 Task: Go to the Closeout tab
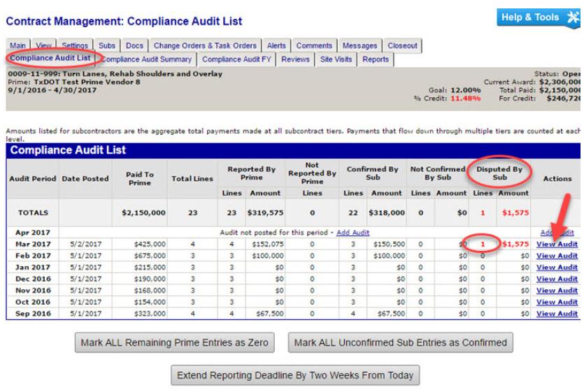pos(402,46)
